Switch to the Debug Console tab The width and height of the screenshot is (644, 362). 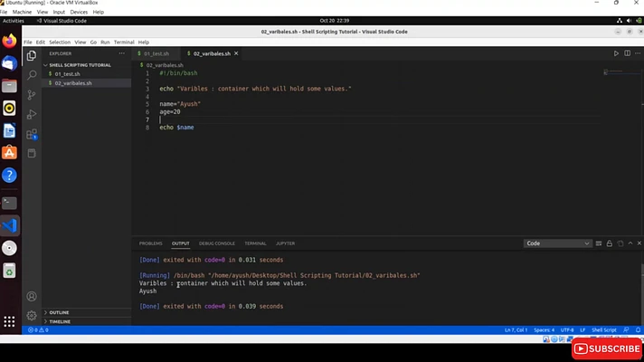pos(217,243)
